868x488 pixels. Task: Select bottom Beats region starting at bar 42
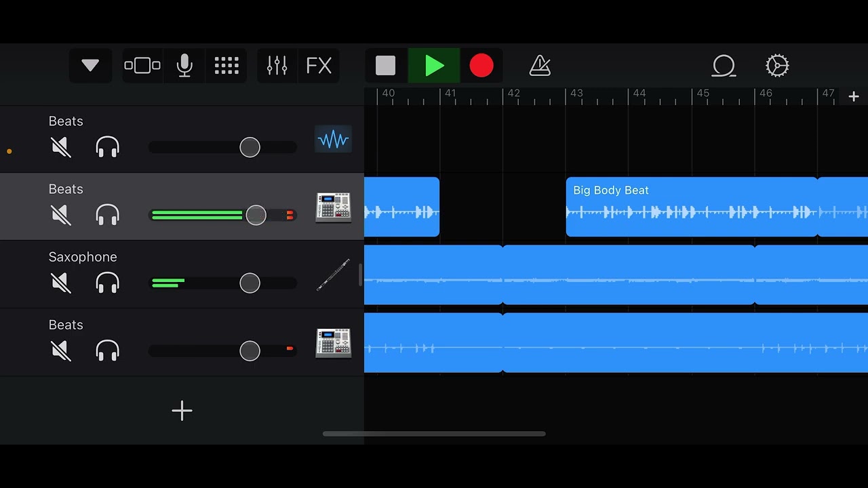[x=686, y=342]
